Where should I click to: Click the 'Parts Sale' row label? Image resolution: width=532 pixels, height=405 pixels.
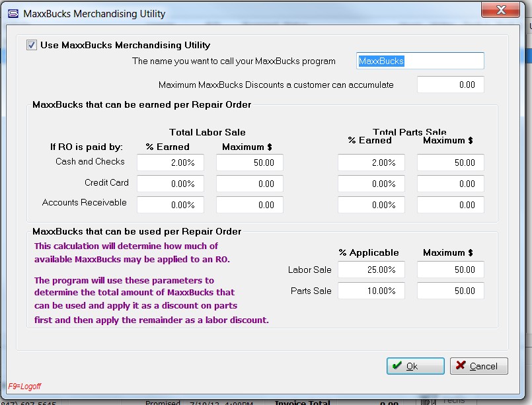point(311,291)
